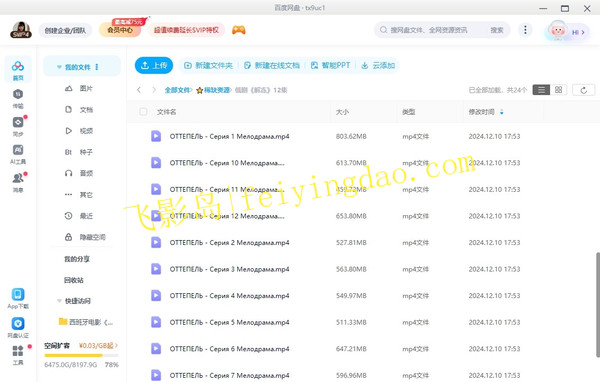Switch to grid view mode

[x=559, y=90]
